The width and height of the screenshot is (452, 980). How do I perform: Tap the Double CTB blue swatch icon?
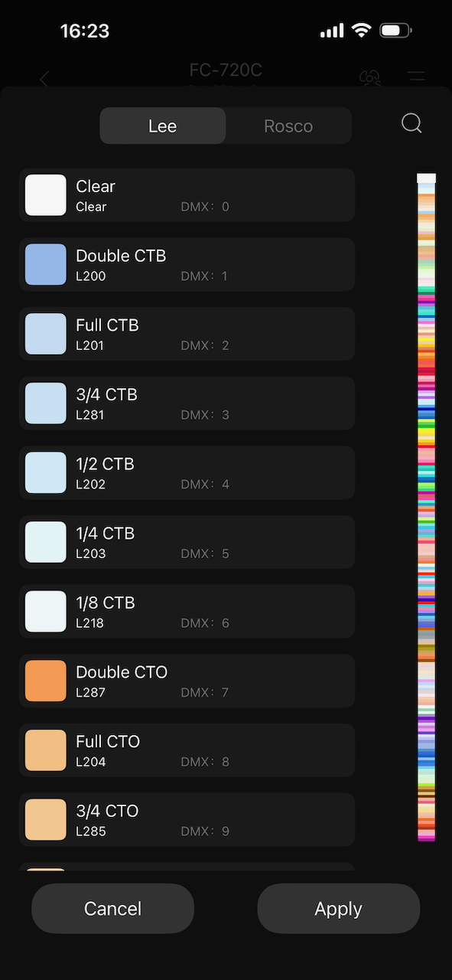pyautogui.click(x=45, y=264)
